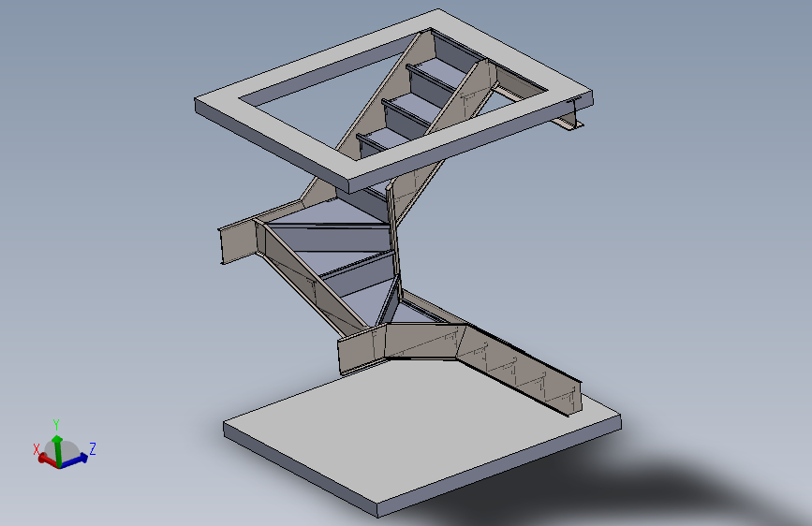Select the small I-beam under the upper frame corner
Screen dimensions: 812x526
tap(569, 119)
